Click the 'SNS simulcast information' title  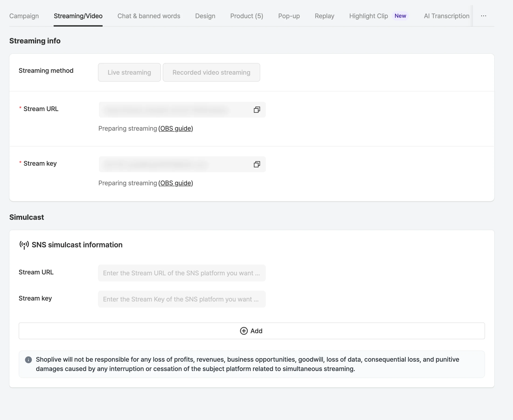[x=77, y=245]
